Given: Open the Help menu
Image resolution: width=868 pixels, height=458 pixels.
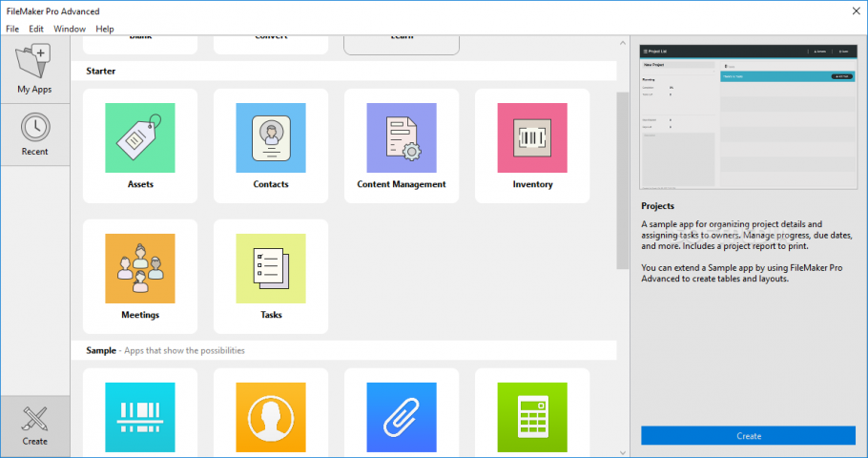Looking at the screenshot, I should click(105, 29).
